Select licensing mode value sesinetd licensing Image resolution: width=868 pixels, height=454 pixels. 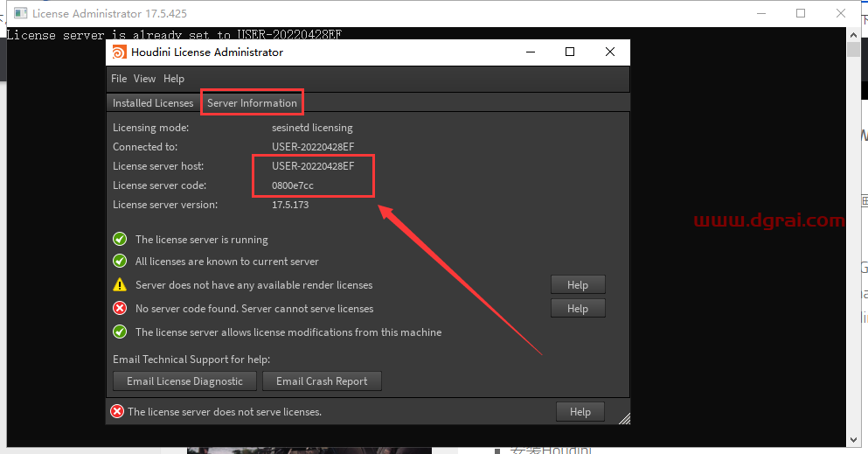click(x=312, y=128)
